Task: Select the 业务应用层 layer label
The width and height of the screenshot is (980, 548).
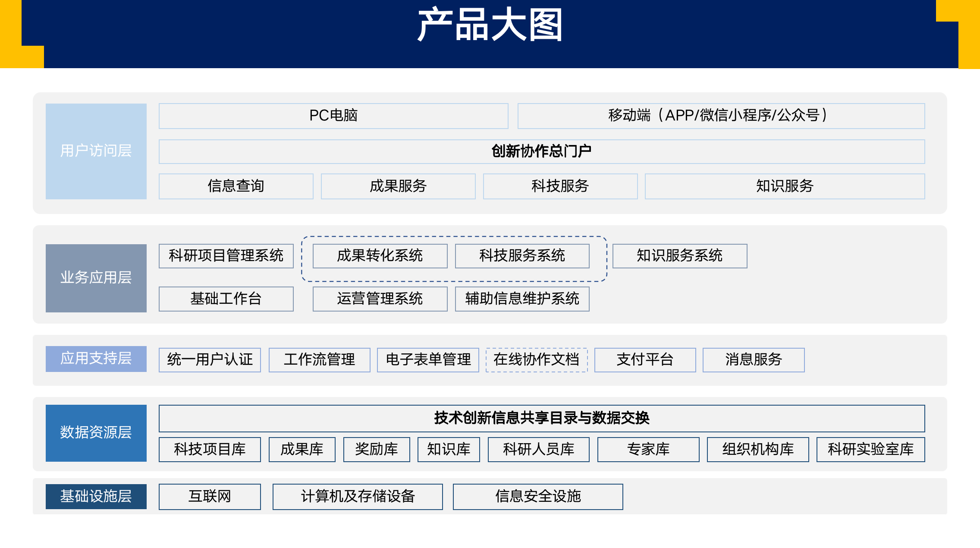Action: (x=96, y=278)
